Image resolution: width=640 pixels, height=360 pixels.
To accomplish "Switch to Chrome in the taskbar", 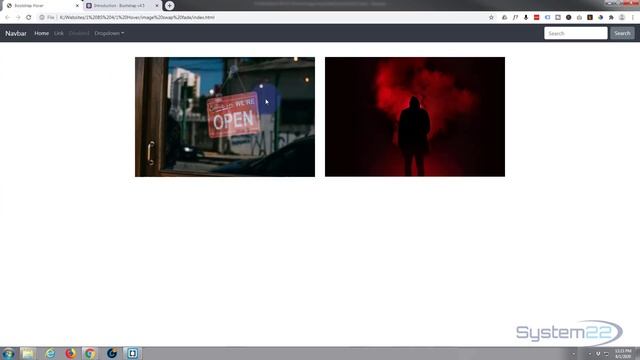I will 90,353.
